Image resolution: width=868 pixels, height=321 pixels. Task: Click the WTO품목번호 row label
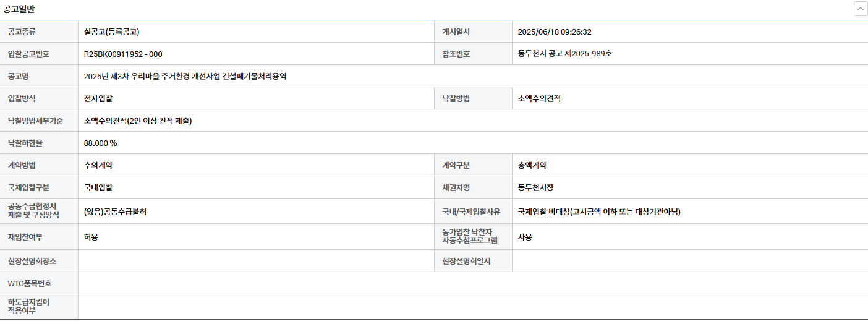30,283
